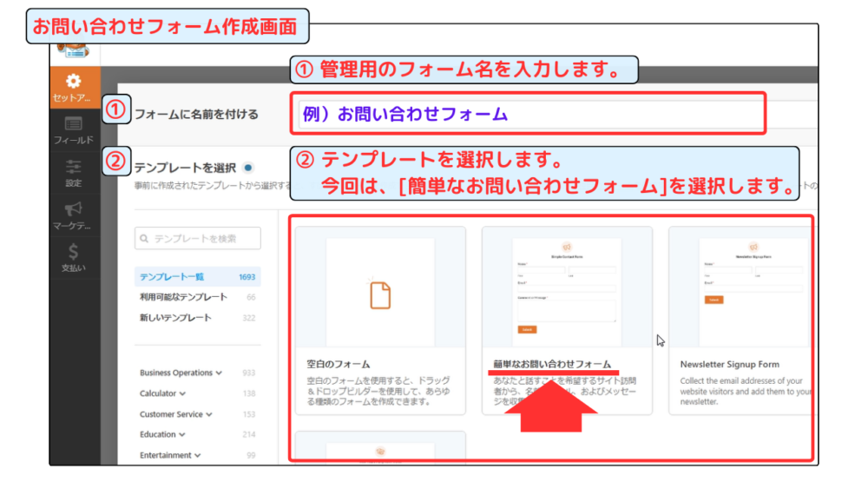Image resolution: width=868 pixels, height=489 pixels.
Task: Click the 214 count for Education
Action: [x=249, y=435]
